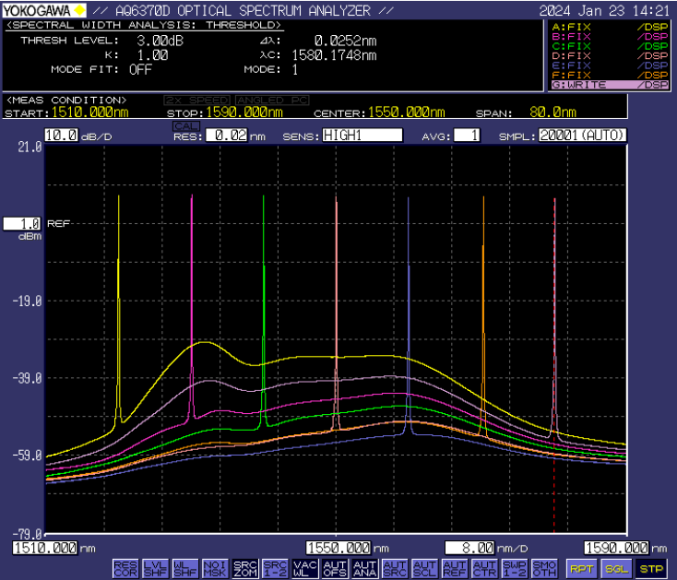This screenshot has height=580, width=677.
Task: Open the RES 0.02 nm resolution field
Action: click(x=226, y=135)
